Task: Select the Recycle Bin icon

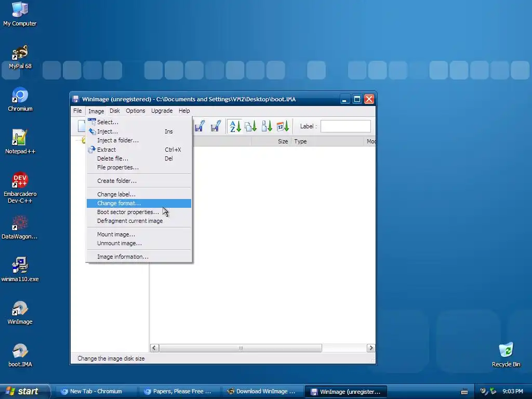Action: [506, 355]
